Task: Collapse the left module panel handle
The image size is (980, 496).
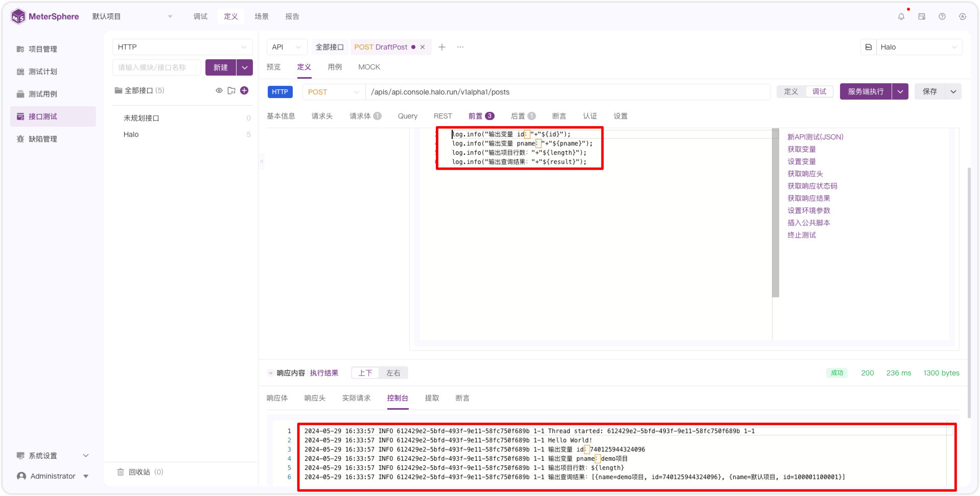Action: [262, 161]
